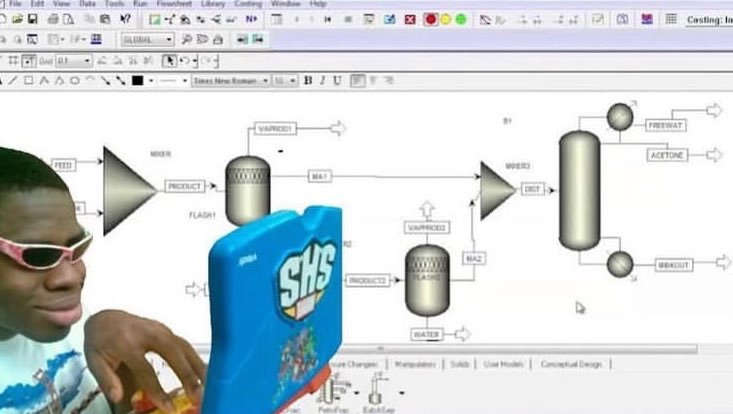Viewport: 733px width, 414px height.
Task: Click the stop run square icon
Action: pos(348,20)
